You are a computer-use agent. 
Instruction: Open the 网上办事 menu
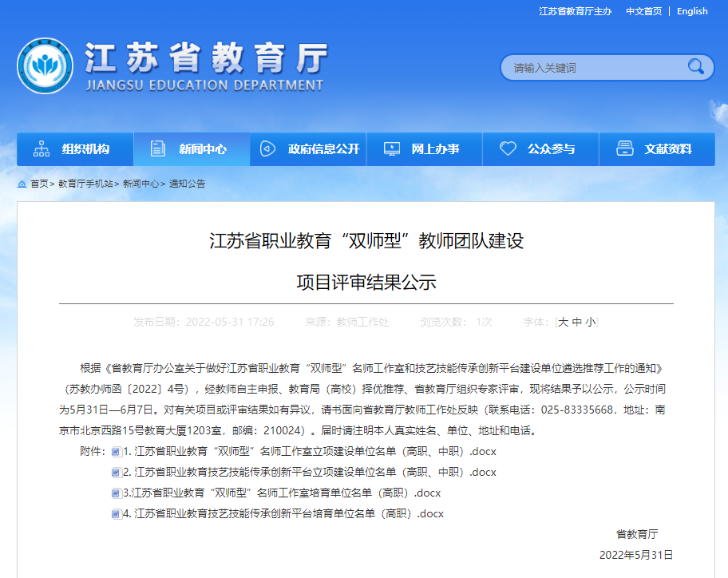click(x=425, y=149)
